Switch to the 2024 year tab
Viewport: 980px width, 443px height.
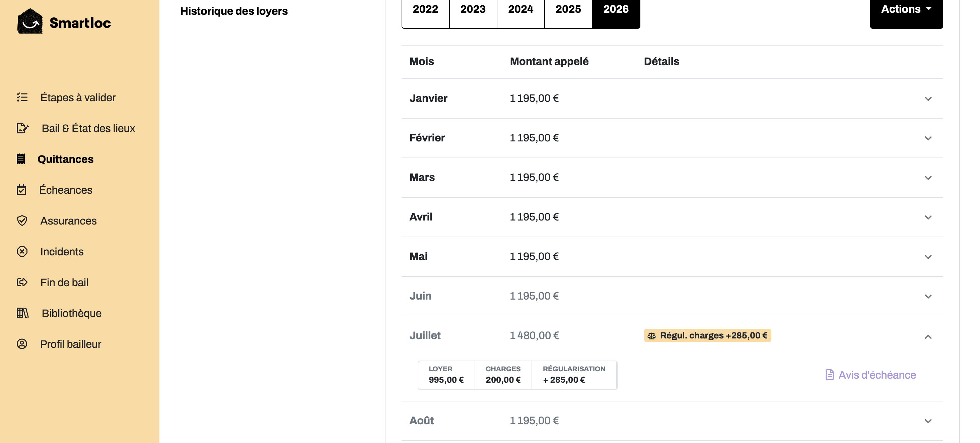click(x=520, y=11)
